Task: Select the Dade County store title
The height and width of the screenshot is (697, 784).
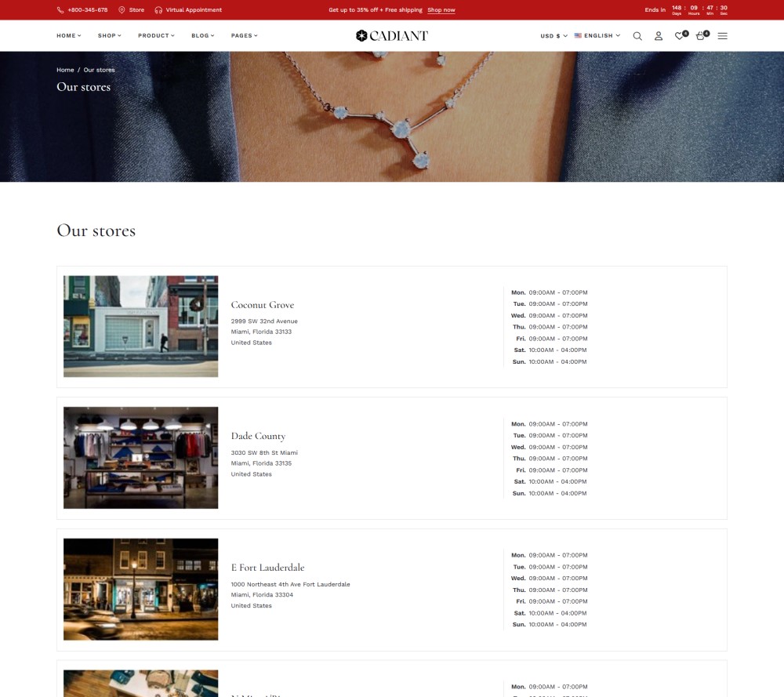Action: point(258,436)
